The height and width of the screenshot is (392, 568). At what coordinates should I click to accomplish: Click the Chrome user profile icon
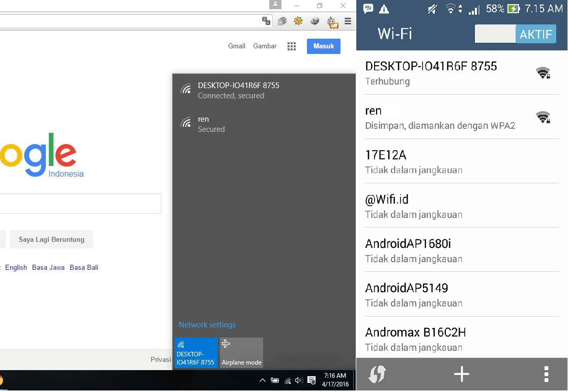275,5
